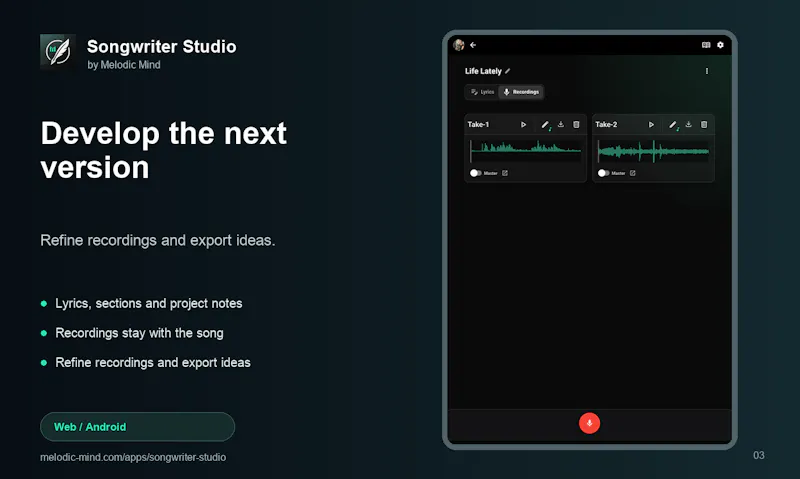
Task: Edit the Life Lately title pencil icon
Action: [x=508, y=71]
